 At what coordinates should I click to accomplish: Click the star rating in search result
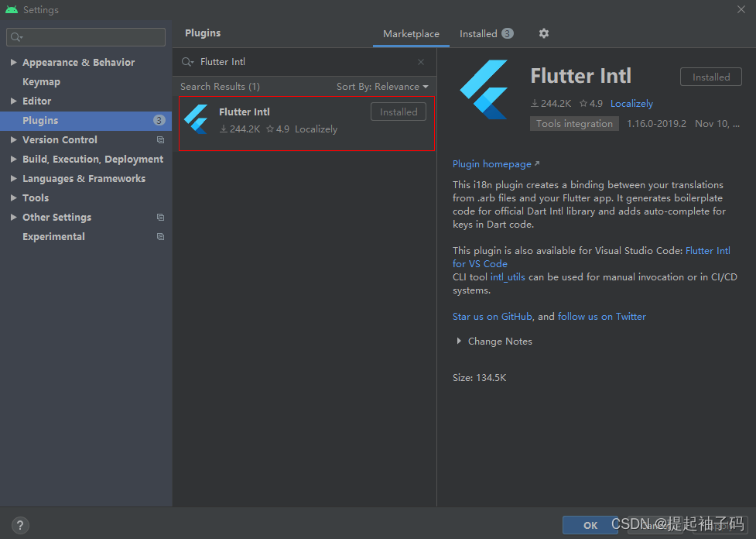pos(278,129)
